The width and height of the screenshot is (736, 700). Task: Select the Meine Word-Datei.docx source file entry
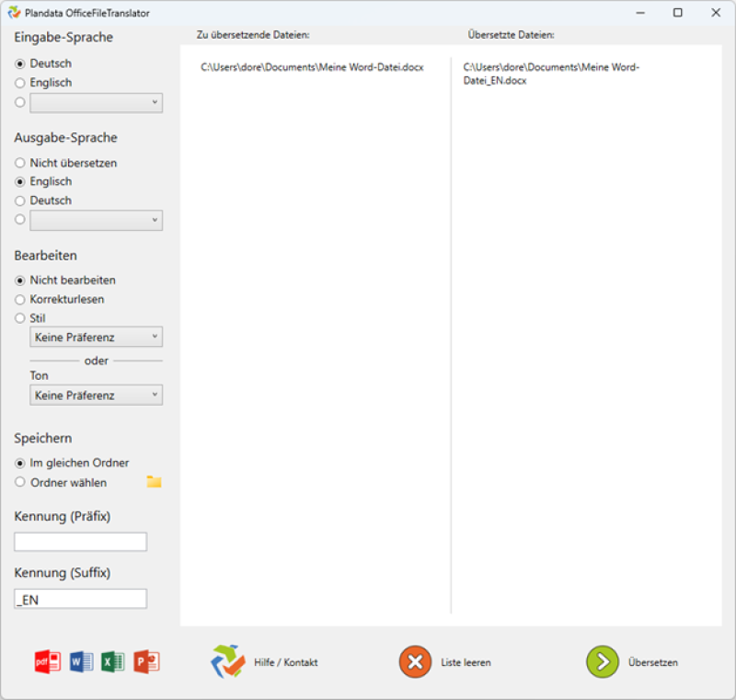[x=312, y=68]
